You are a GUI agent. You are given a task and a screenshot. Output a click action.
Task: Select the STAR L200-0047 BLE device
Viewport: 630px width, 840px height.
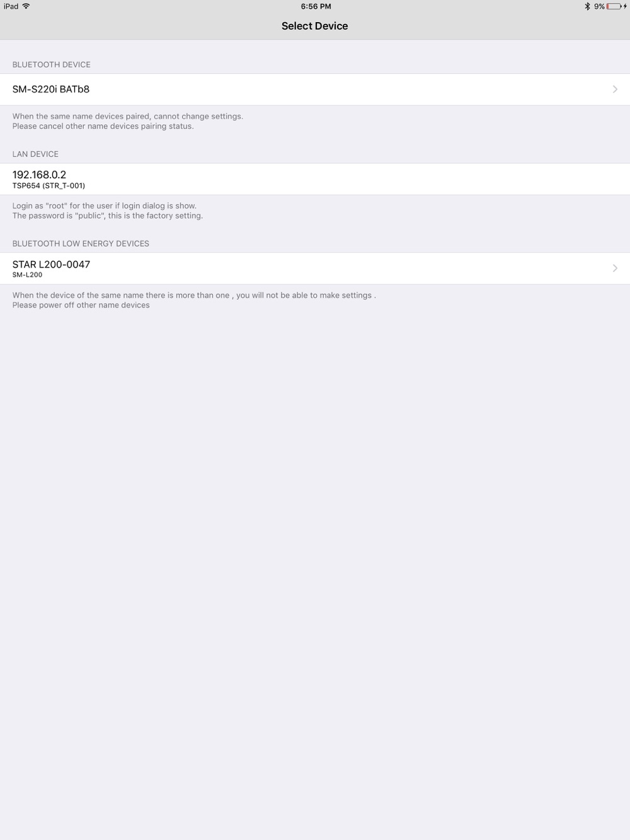tap(315, 268)
